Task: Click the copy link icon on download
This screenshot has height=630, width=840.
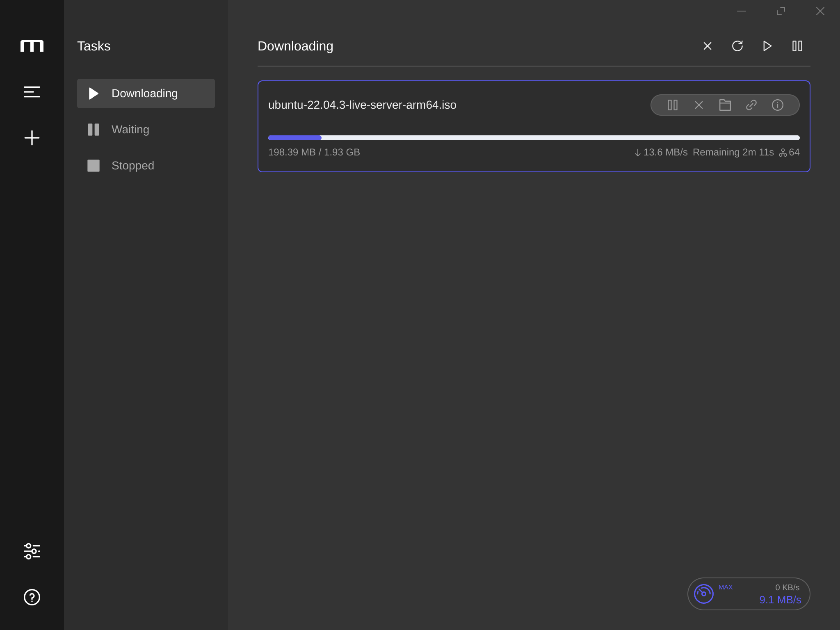Action: (x=751, y=105)
